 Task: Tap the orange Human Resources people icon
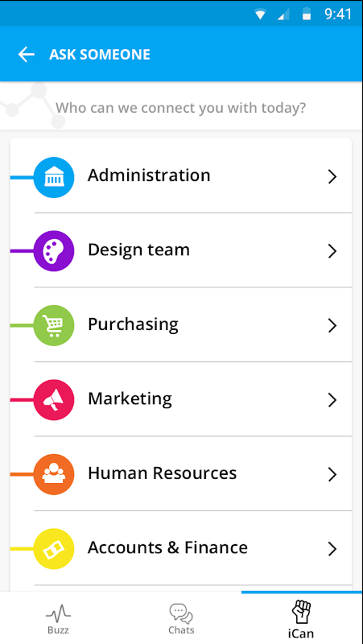click(54, 474)
